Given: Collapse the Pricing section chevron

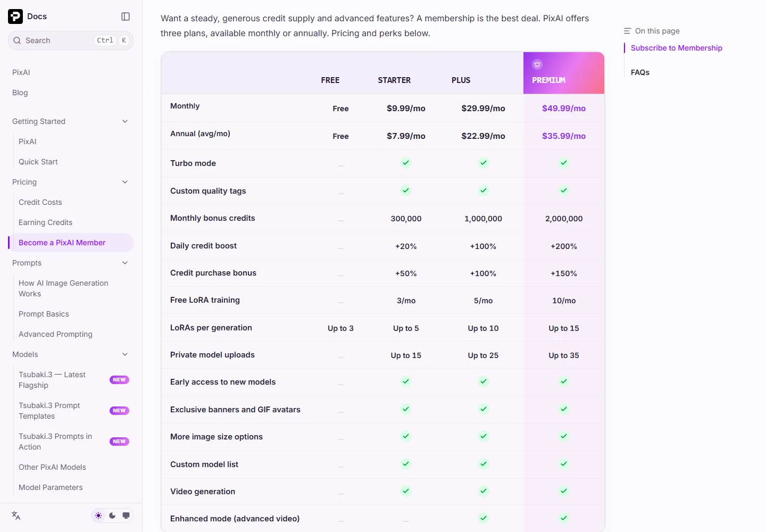Looking at the screenshot, I should point(125,182).
